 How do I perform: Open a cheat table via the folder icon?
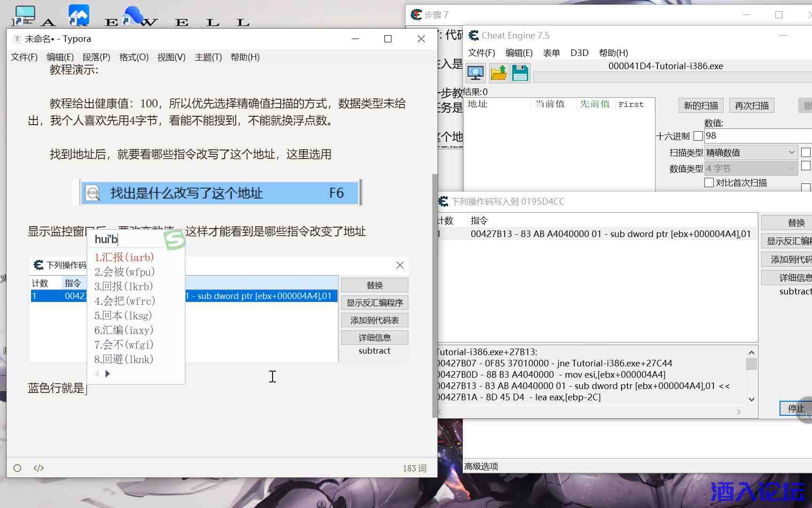[498, 73]
